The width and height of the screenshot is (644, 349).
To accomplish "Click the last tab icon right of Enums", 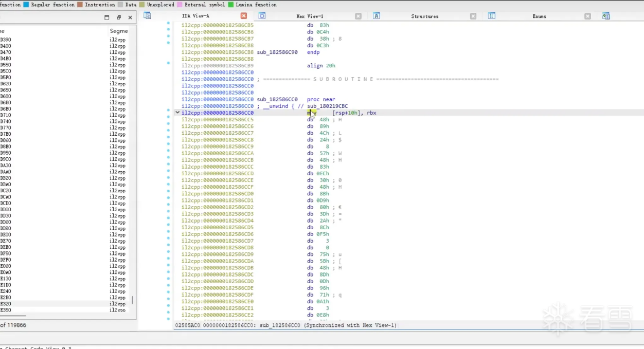I will click(606, 16).
